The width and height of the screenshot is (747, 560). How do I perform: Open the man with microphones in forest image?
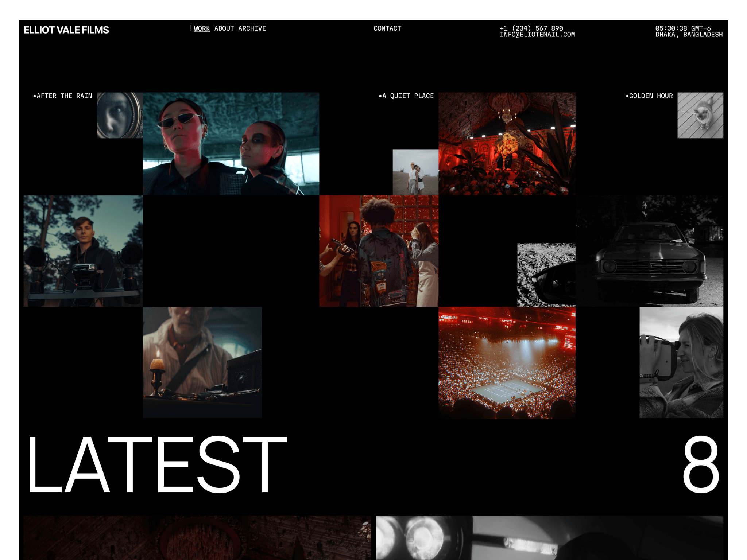[x=83, y=251]
